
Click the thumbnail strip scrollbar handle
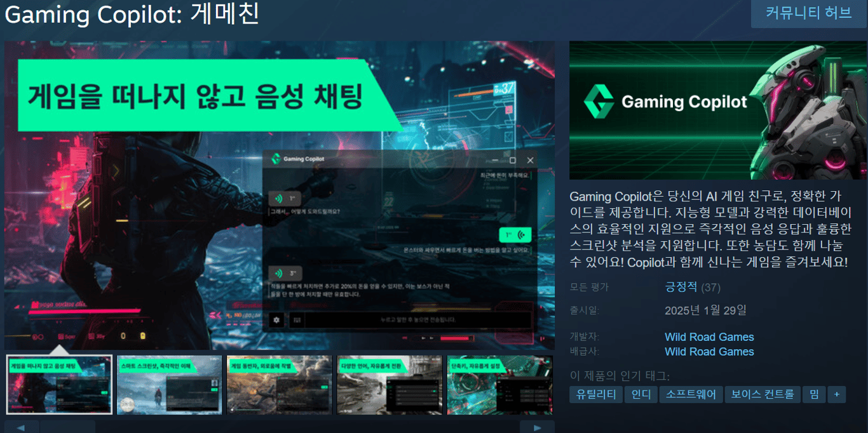tap(68, 427)
